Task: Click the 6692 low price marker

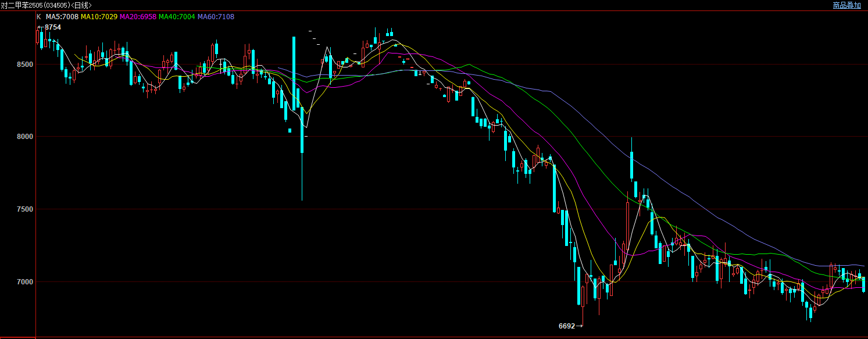Action: 566,326
